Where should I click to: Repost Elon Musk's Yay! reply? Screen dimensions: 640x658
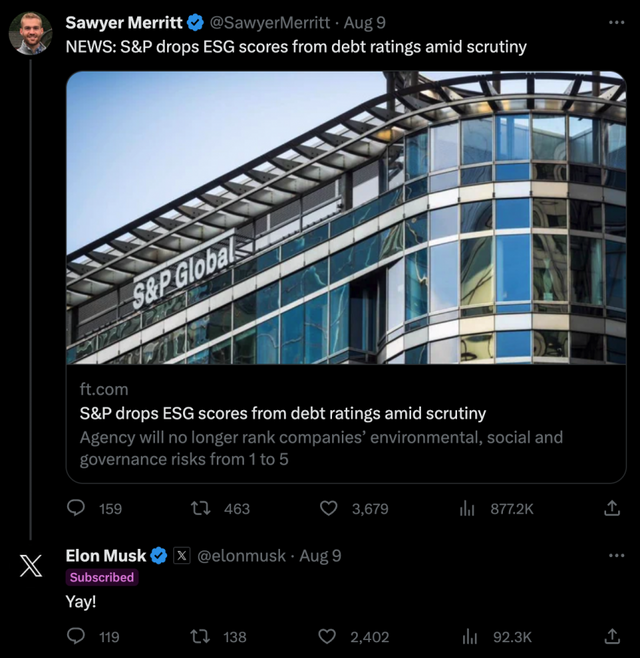(x=198, y=636)
